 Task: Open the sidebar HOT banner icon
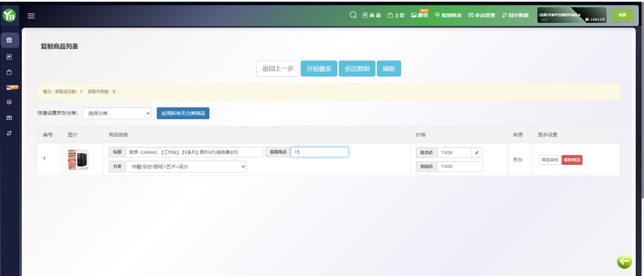[x=10, y=87]
